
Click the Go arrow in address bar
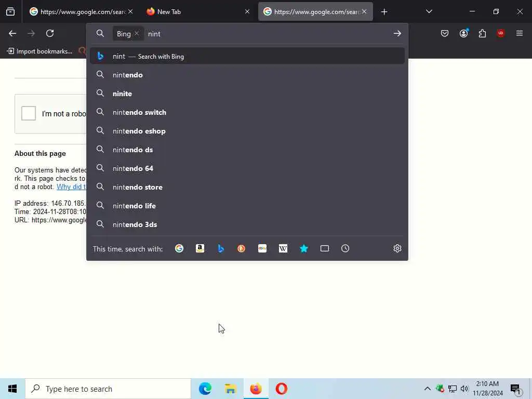click(x=397, y=34)
